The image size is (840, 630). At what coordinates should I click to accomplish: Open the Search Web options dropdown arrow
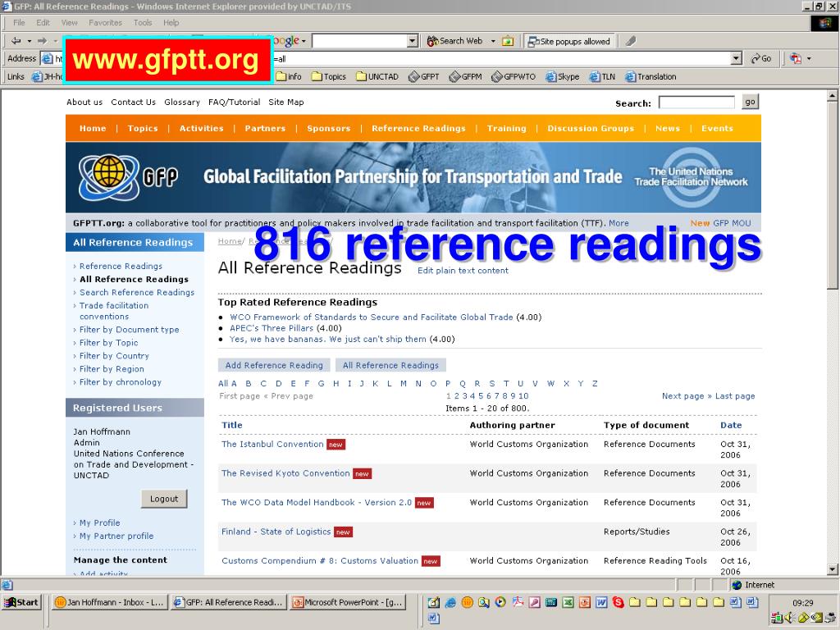coord(493,41)
